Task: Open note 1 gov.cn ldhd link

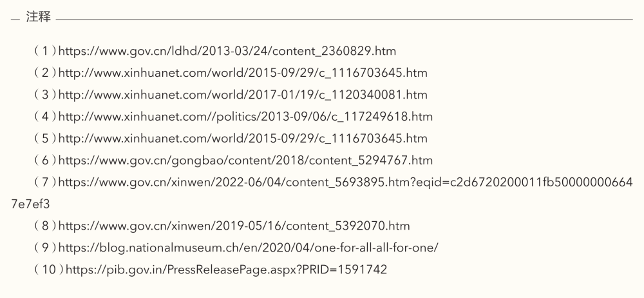Action: 227,52
